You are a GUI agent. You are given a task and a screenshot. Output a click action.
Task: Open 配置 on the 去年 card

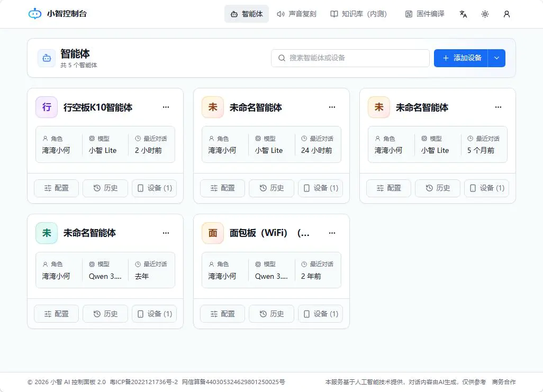point(57,314)
